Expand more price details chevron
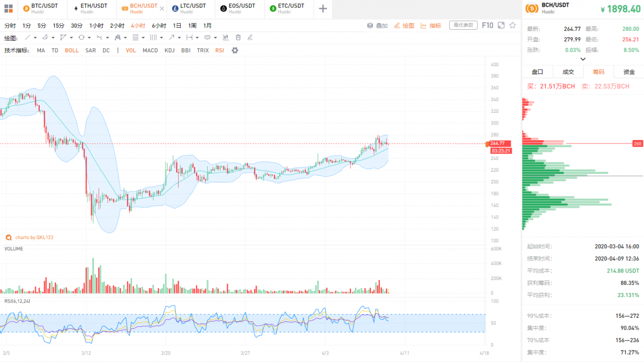The image size is (644, 362). point(583,59)
